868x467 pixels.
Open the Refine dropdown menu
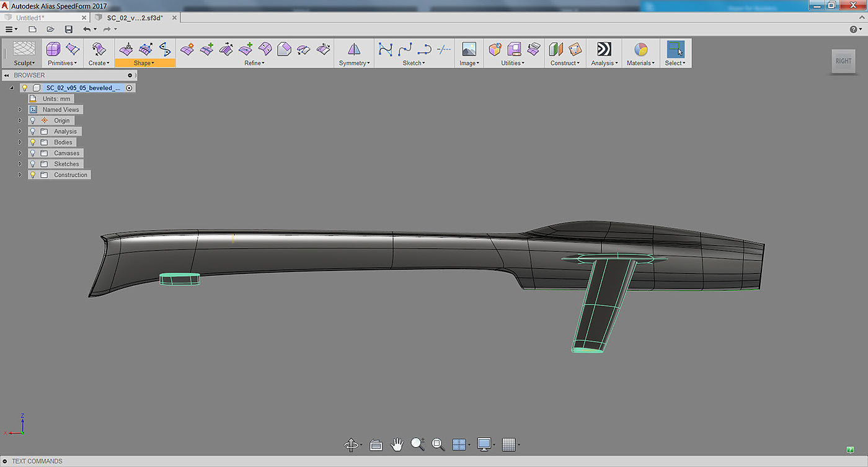pyautogui.click(x=254, y=63)
